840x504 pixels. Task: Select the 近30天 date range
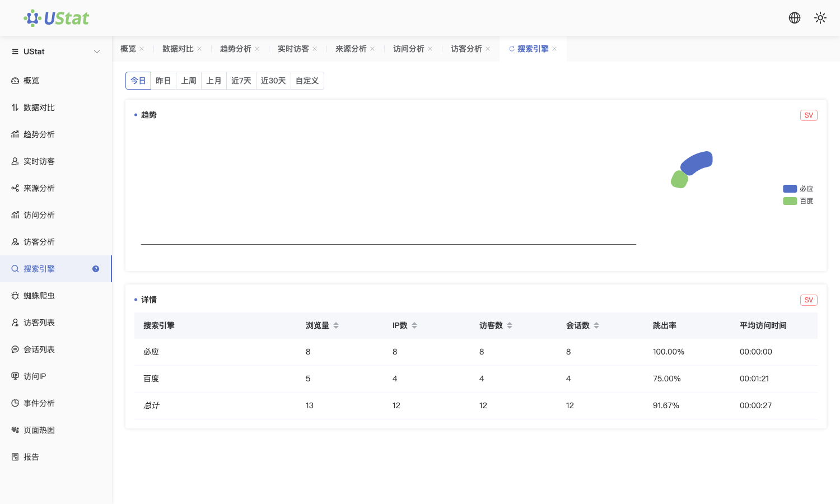[273, 81]
